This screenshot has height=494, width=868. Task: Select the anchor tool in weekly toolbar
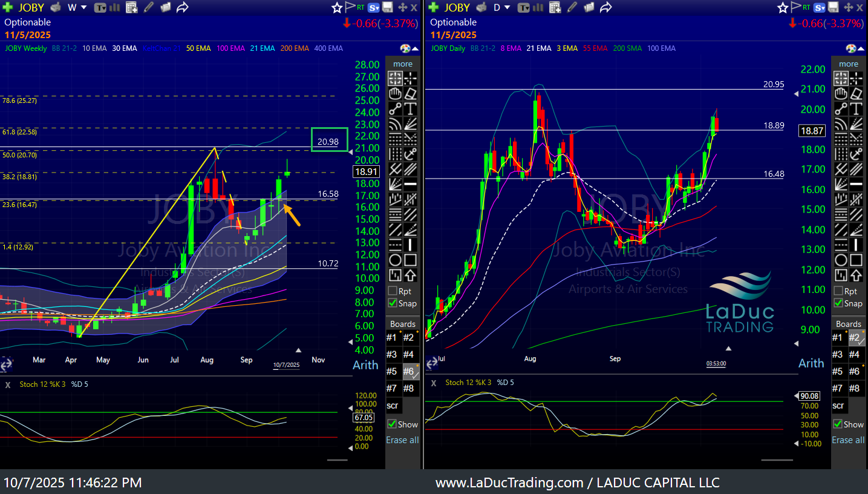pyautogui.click(x=410, y=154)
